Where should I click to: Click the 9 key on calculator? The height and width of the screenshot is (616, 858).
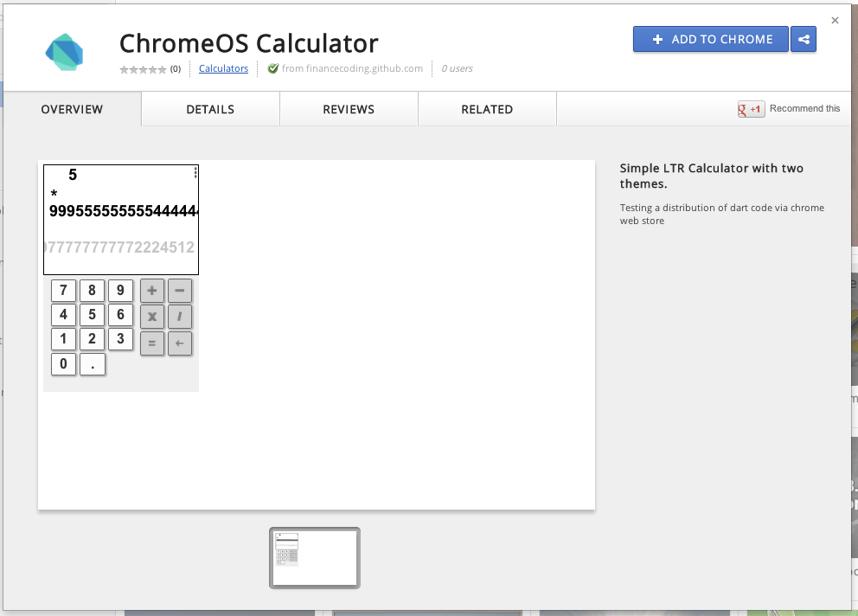click(x=120, y=290)
